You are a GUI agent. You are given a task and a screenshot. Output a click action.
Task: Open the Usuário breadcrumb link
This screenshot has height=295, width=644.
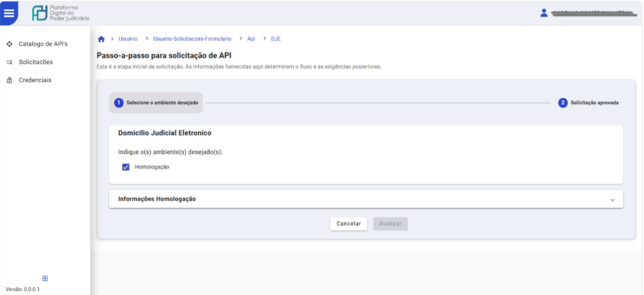click(127, 38)
